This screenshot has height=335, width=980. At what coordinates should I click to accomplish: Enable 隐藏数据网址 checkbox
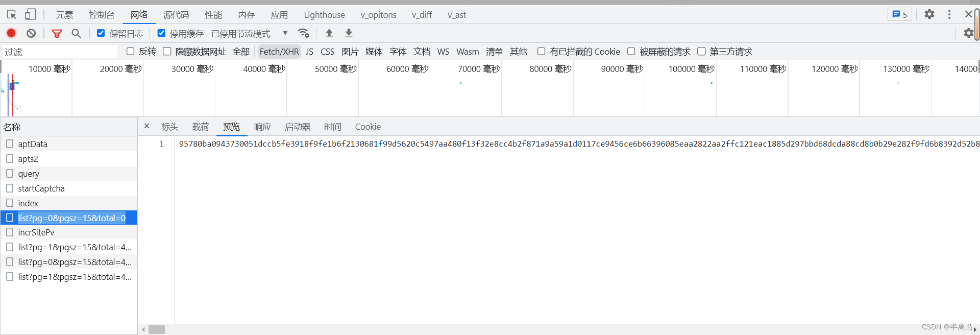coord(167,51)
